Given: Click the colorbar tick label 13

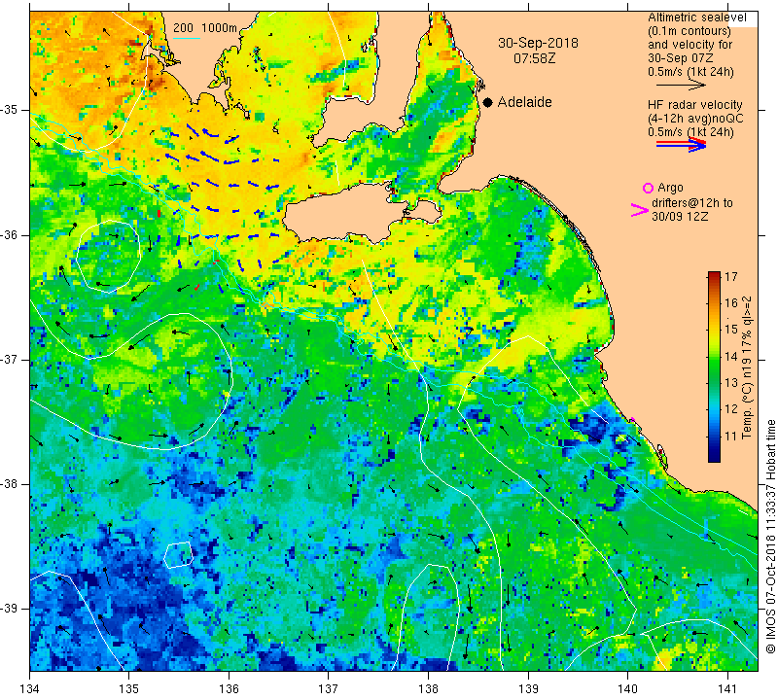Looking at the screenshot, I should coord(731,383).
